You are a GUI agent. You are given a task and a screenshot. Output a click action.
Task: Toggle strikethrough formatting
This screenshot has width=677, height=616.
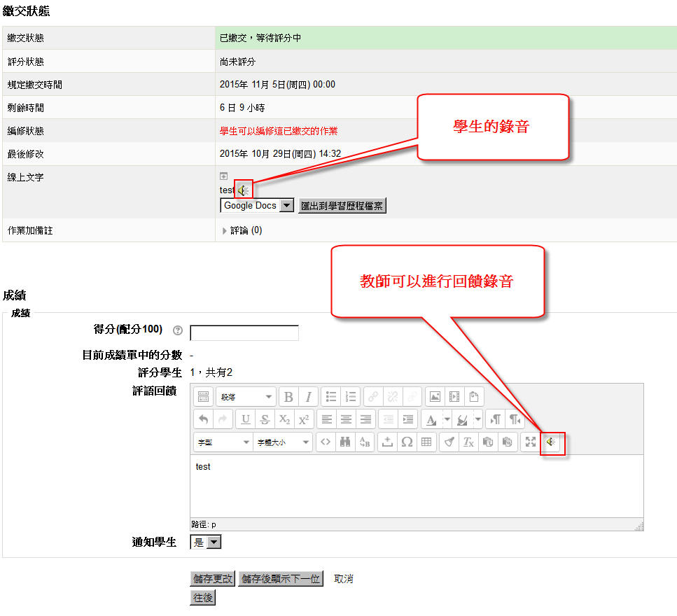click(265, 420)
